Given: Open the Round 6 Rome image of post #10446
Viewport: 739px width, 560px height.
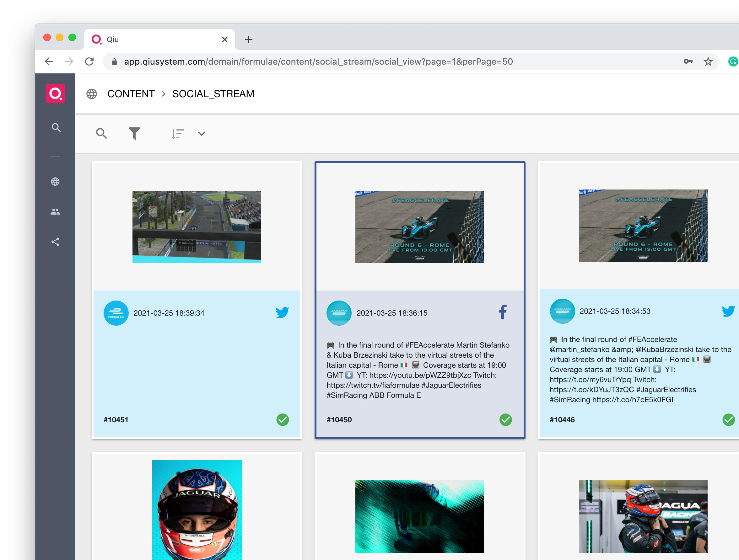Looking at the screenshot, I should [x=643, y=226].
